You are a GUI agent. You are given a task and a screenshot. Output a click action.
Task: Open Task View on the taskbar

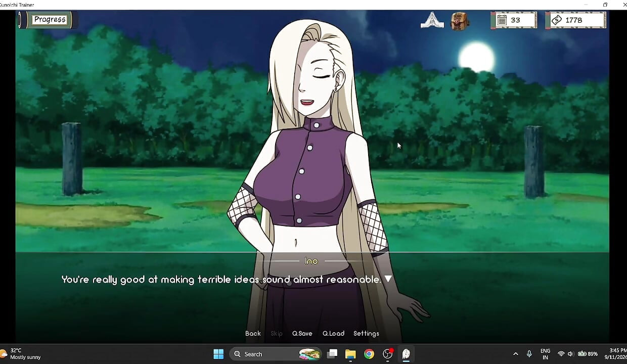[x=332, y=354]
